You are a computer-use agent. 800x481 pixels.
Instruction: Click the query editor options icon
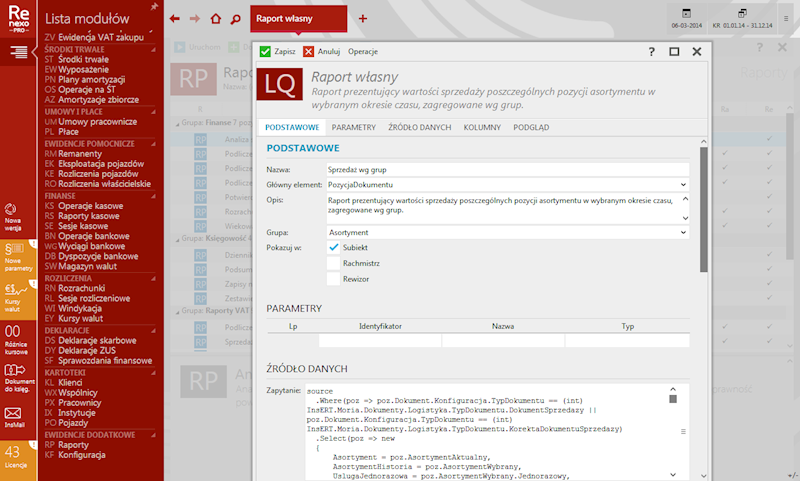click(683, 432)
